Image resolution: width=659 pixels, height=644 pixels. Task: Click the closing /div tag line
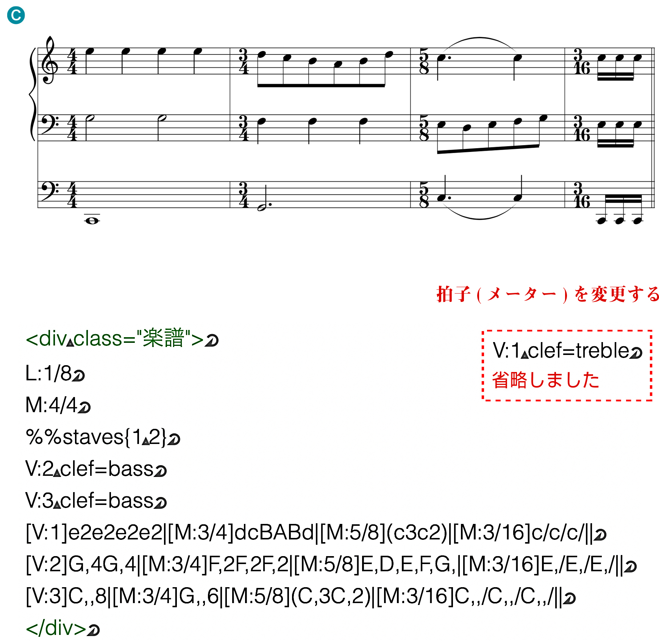(x=62, y=628)
